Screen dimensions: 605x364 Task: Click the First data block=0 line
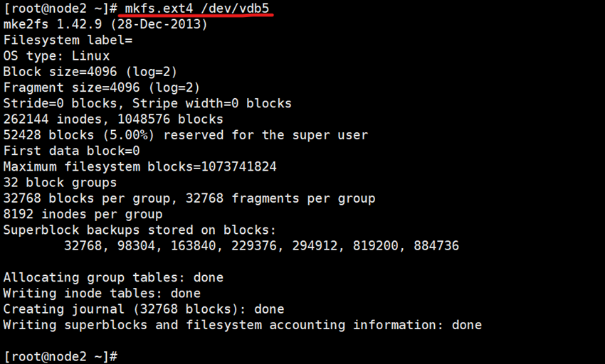click(x=71, y=151)
